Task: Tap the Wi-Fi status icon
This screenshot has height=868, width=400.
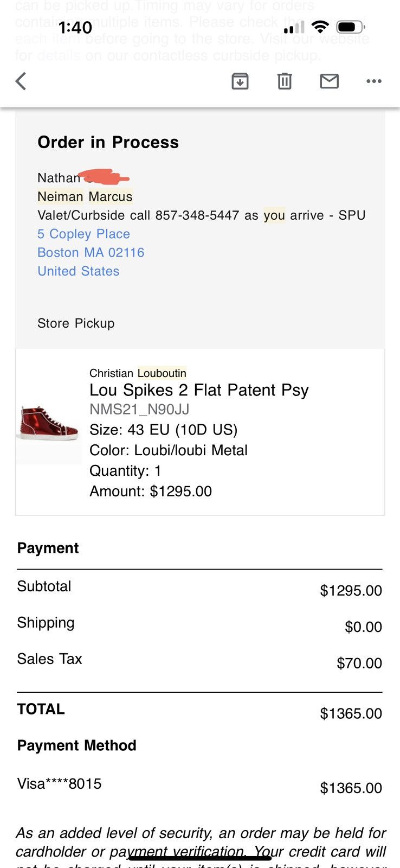Action: (320, 27)
